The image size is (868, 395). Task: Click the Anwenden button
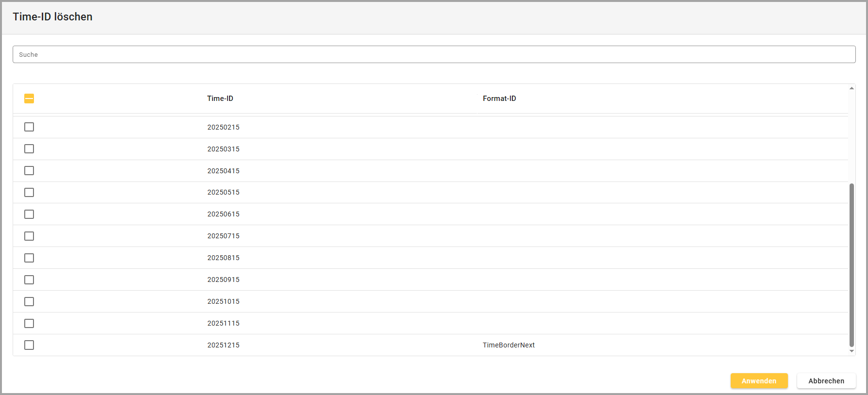759,381
